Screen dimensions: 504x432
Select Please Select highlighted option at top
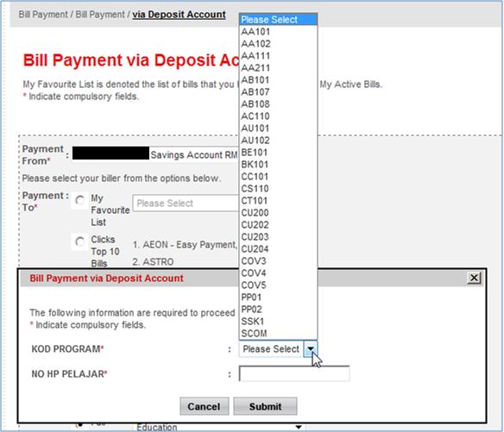pos(279,20)
